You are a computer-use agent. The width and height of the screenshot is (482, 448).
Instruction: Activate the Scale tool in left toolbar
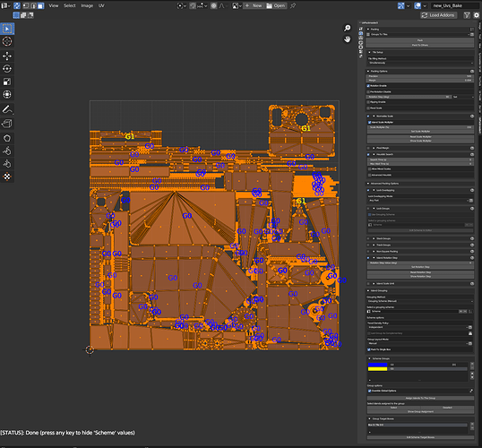7,82
